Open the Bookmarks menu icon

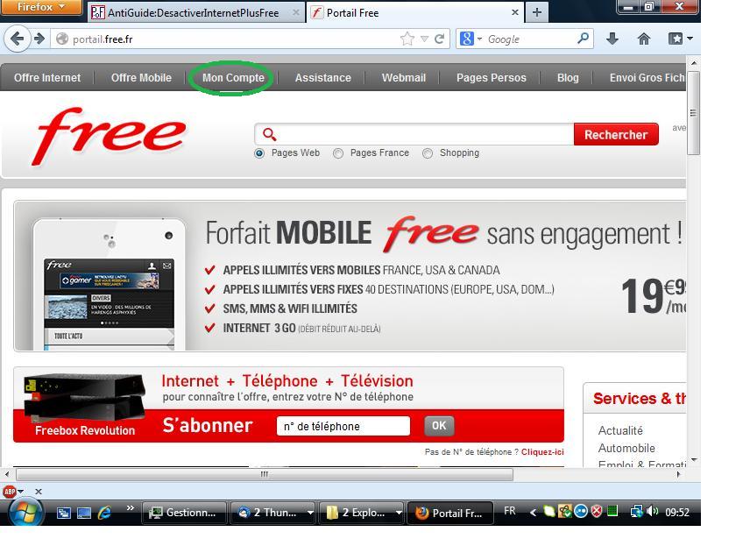[x=676, y=39]
